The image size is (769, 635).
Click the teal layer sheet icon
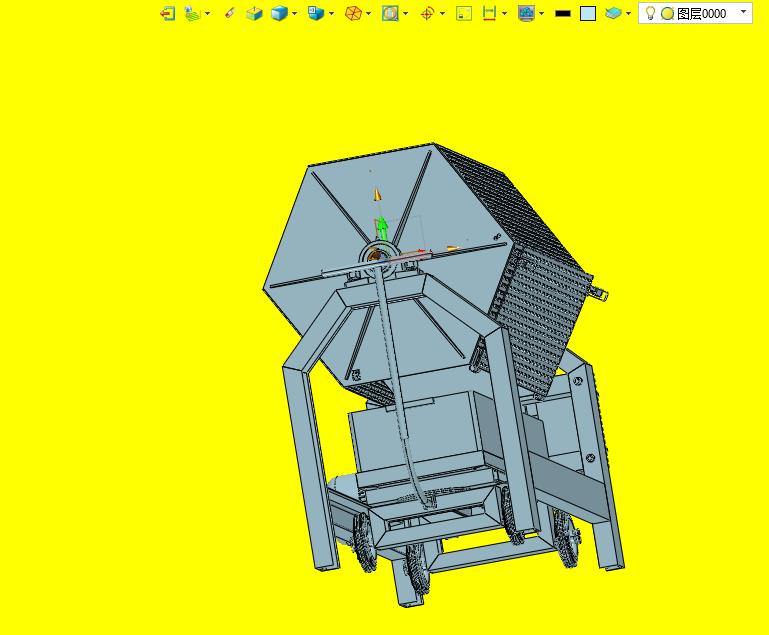(x=613, y=13)
